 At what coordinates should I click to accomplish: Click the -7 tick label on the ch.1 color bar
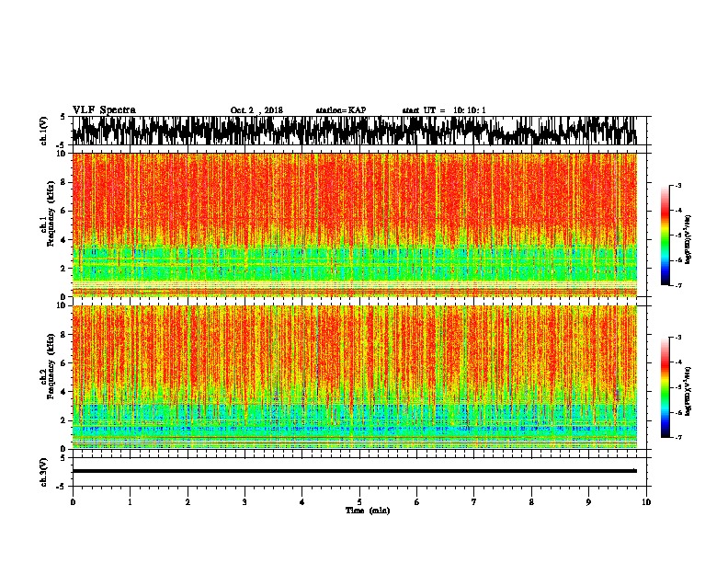point(677,285)
